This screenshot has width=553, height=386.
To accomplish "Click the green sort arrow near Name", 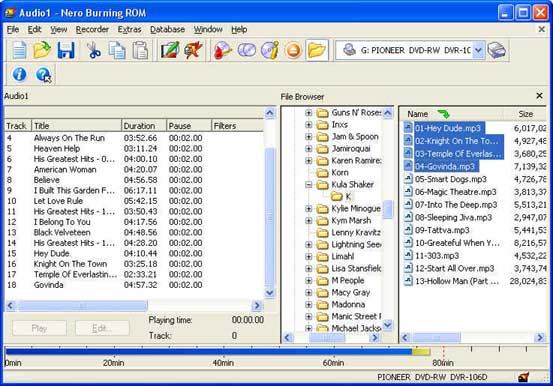I will coord(444,114).
